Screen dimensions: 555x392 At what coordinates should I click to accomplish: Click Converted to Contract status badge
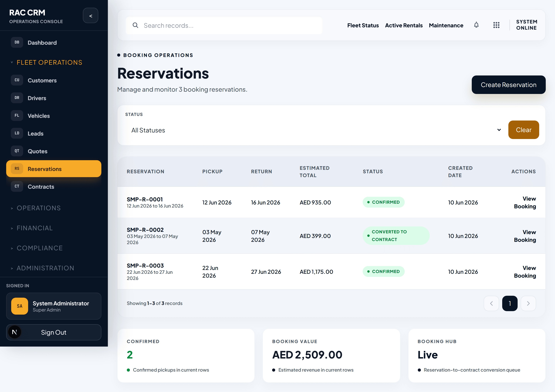coord(396,235)
